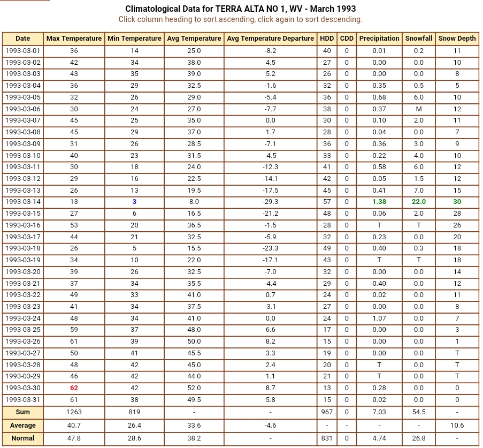Click the Min Temperature column heading
Image resolution: width=483 pixels, height=448 pixels.
[x=134, y=39]
